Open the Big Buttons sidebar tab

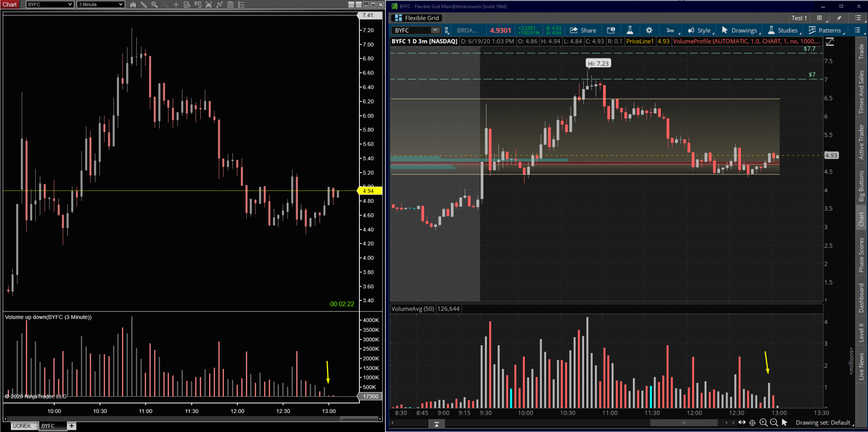(x=861, y=186)
